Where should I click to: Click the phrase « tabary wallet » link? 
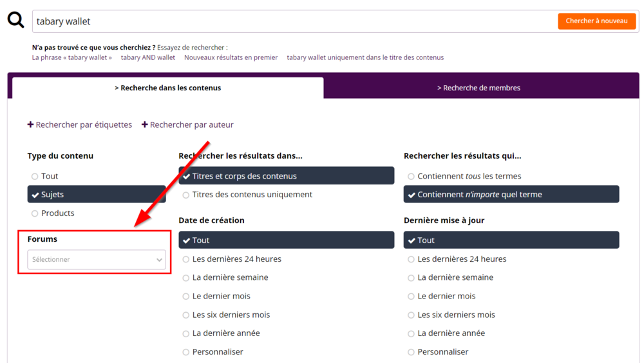(71, 57)
